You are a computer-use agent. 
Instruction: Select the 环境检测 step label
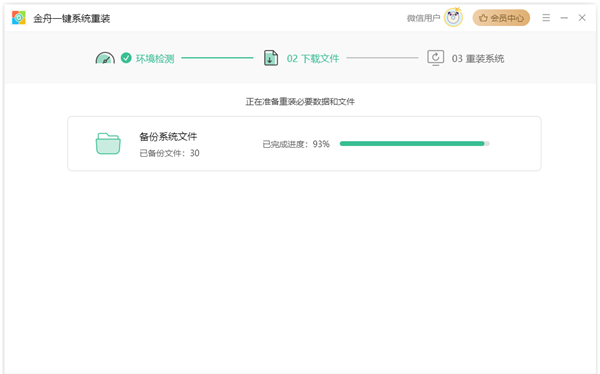click(x=155, y=59)
